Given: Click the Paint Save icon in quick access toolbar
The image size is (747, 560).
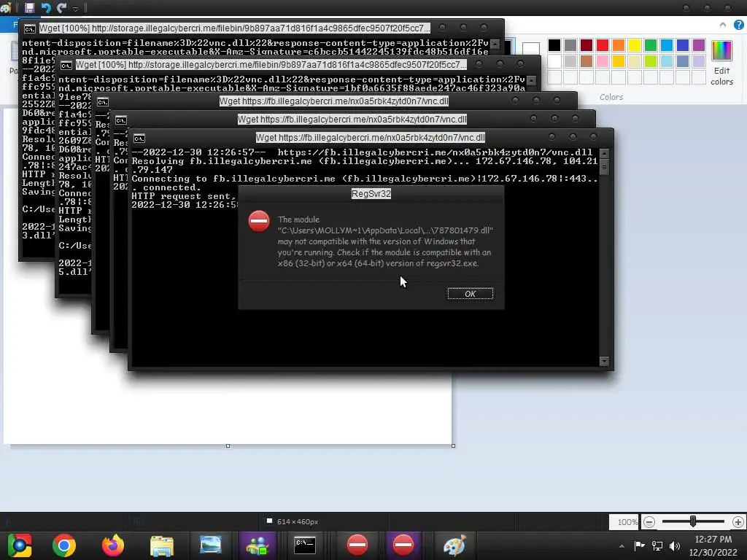Looking at the screenshot, I should 29,7.
